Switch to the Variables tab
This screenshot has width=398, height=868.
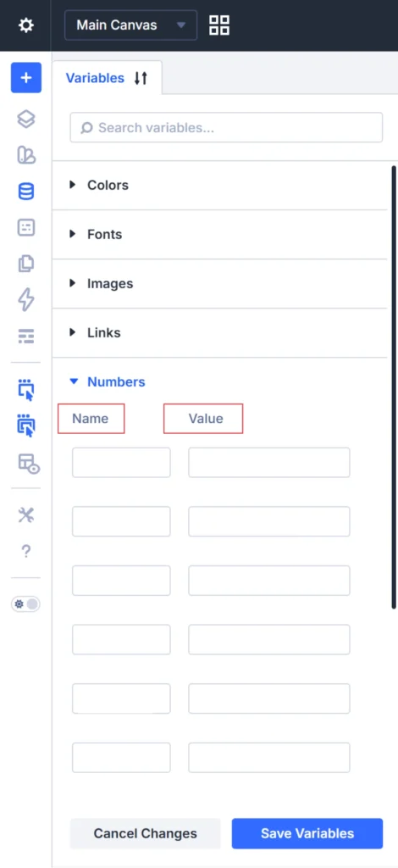pyautogui.click(x=95, y=78)
